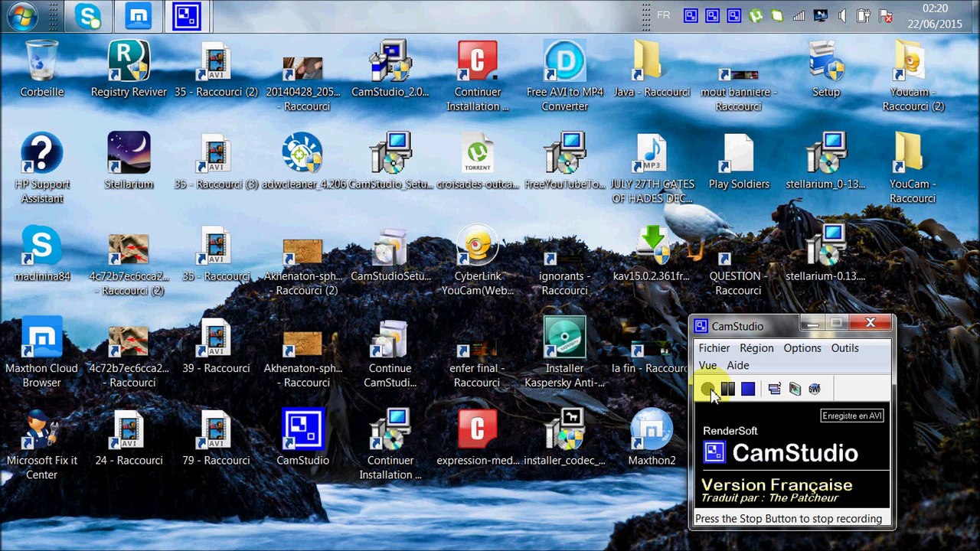Screen dimensions: 980x551
Task: Select the madinina84 Skype shortcut
Action: tap(42, 253)
